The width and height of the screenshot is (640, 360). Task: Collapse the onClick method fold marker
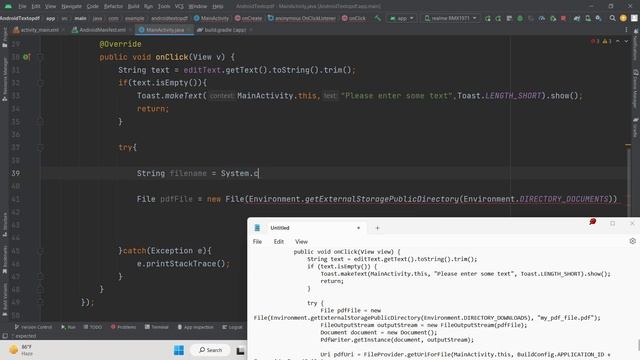pos(40,57)
